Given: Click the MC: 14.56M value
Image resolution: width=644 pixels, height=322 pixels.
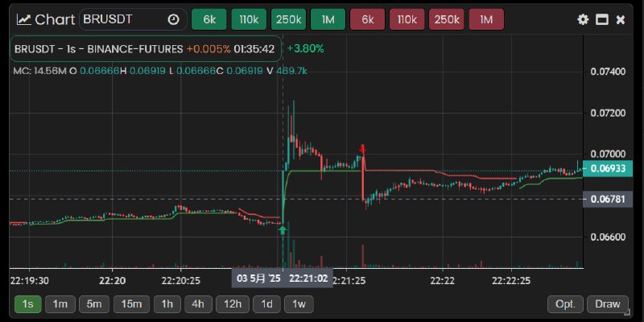Looking at the screenshot, I should [x=39, y=71].
